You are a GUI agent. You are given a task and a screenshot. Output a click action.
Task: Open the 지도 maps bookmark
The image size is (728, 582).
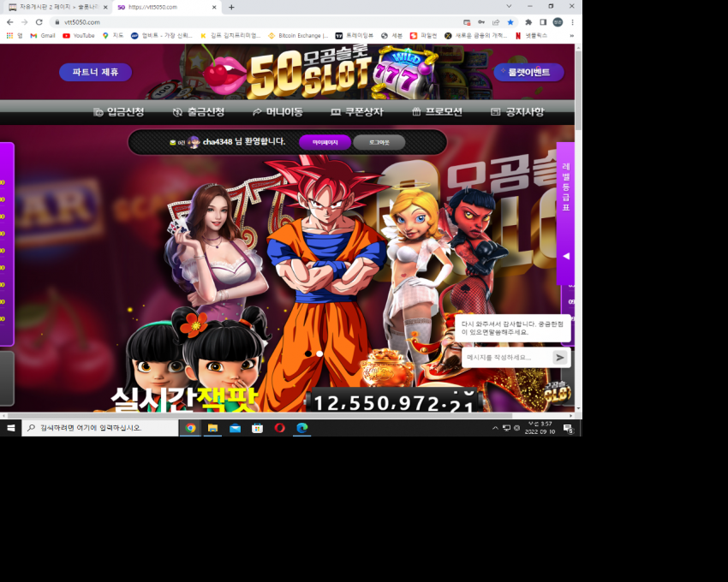click(x=113, y=36)
